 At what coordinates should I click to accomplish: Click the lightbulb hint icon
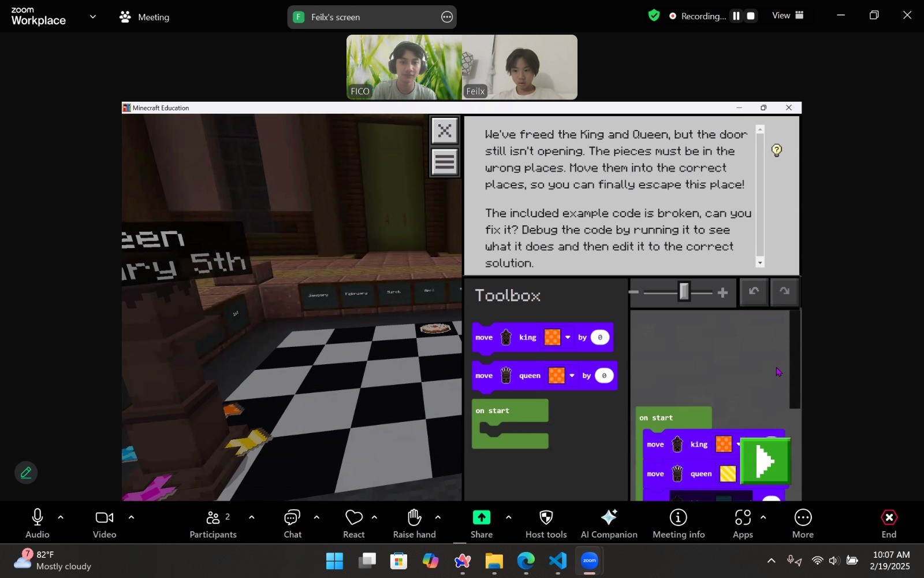(x=777, y=150)
